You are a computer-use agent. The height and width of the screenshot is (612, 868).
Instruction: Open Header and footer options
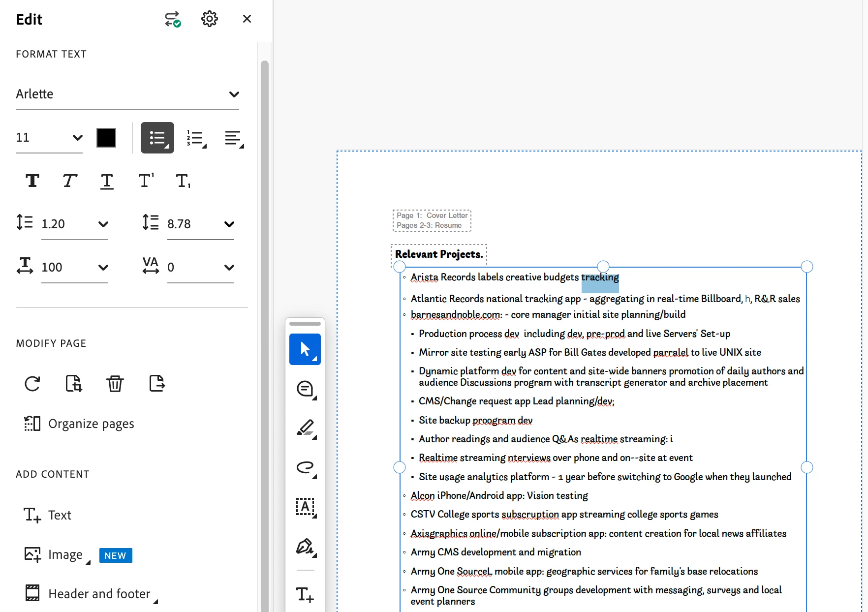point(91,594)
